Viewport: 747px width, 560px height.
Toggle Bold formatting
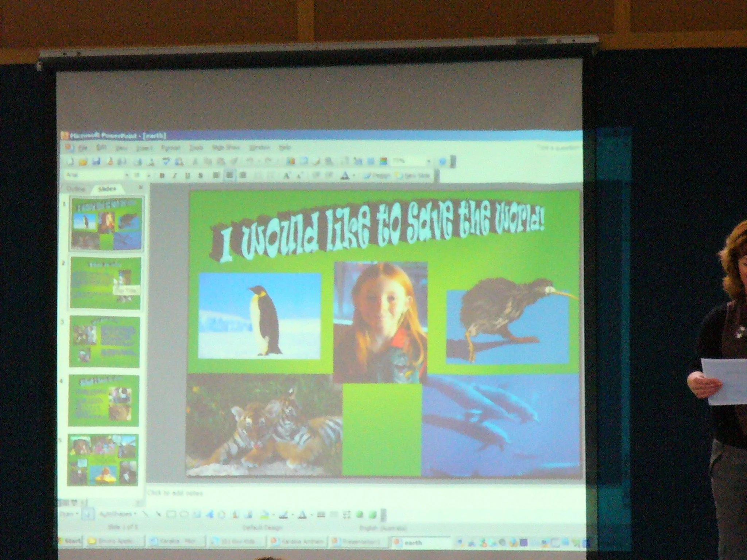[x=162, y=176]
